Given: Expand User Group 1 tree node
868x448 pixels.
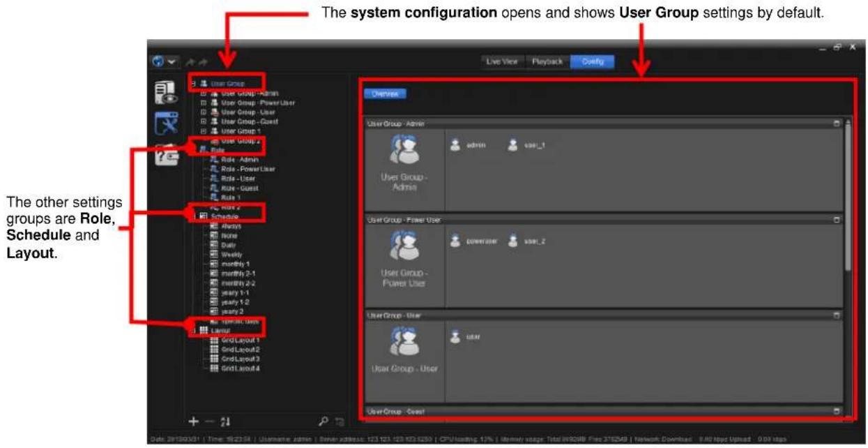Looking at the screenshot, I should coord(204,131).
